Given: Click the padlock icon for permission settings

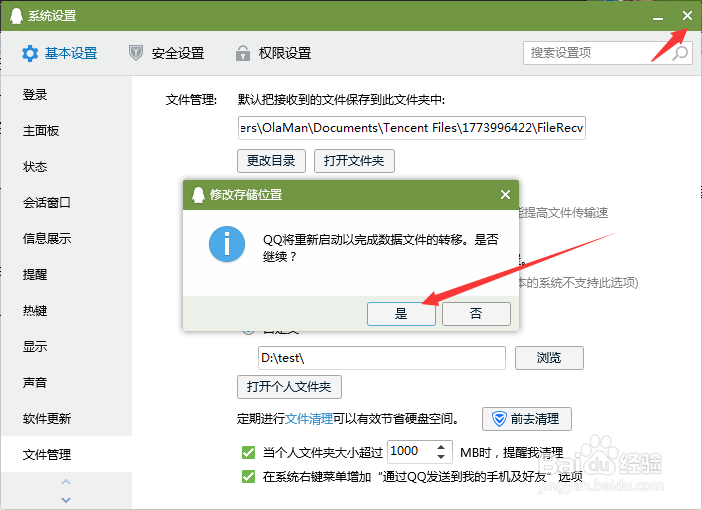Looking at the screenshot, I should [x=243, y=53].
